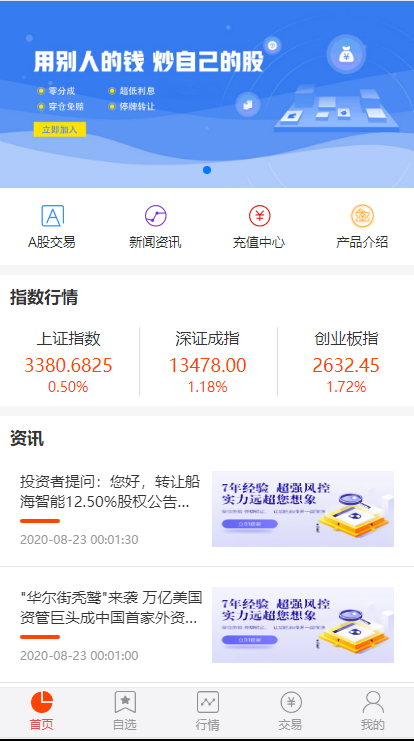This screenshot has height=741, width=414.
Task: Open the 交易 yen circle icon
Action: pyautogui.click(x=291, y=702)
